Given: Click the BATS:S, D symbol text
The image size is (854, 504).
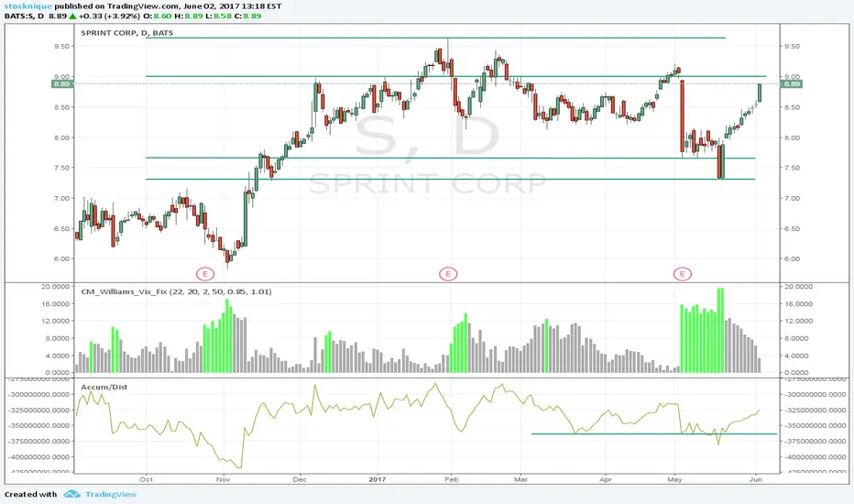Looking at the screenshot, I should point(24,16).
